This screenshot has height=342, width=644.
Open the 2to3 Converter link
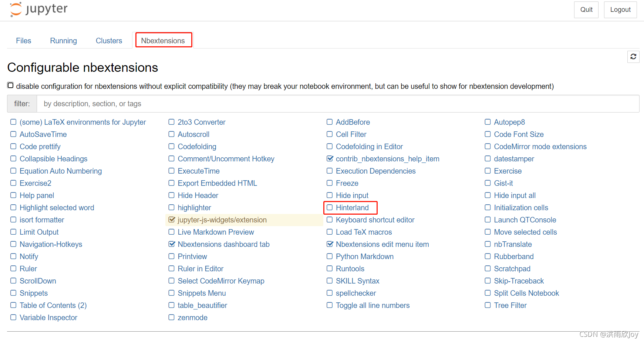click(x=202, y=122)
